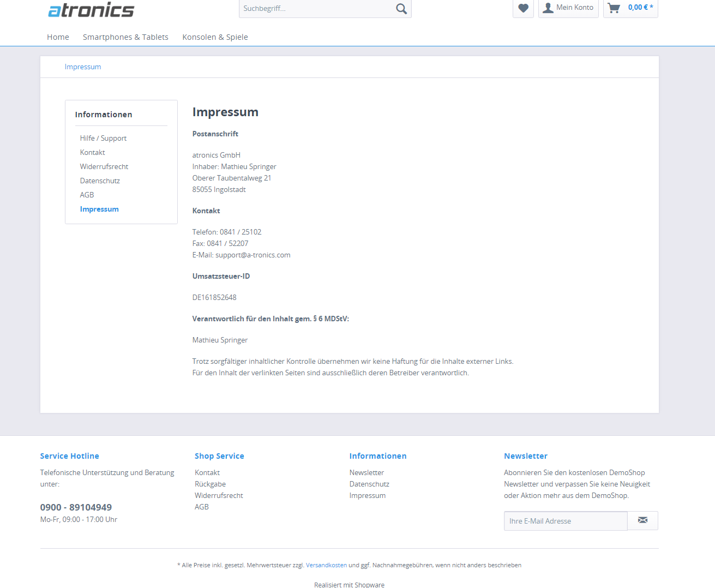Click the atronics logo
This screenshot has height=588, width=715.
point(91,9)
